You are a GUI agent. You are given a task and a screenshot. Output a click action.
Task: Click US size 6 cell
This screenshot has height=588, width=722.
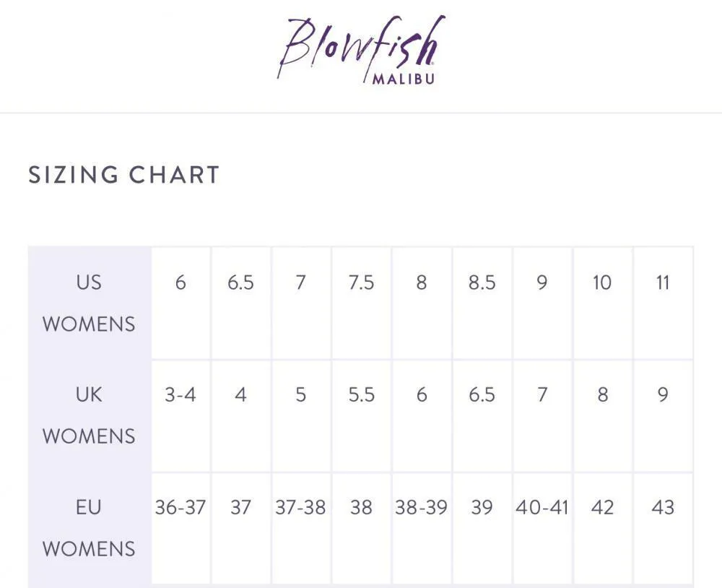[180, 282]
